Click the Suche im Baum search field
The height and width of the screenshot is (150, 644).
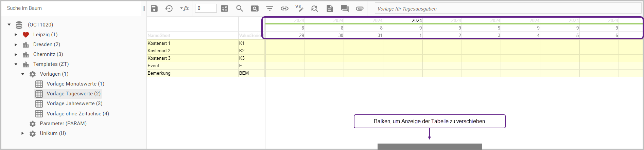71,8
